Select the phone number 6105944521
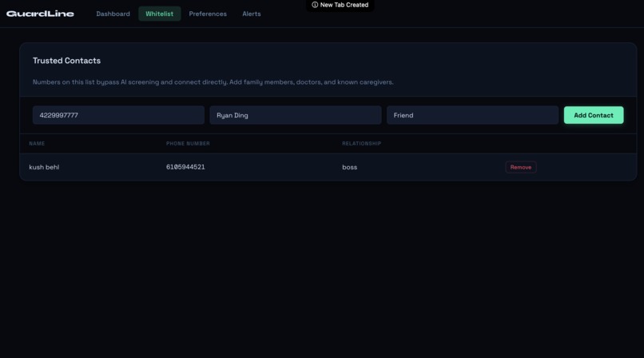 pyautogui.click(x=185, y=167)
